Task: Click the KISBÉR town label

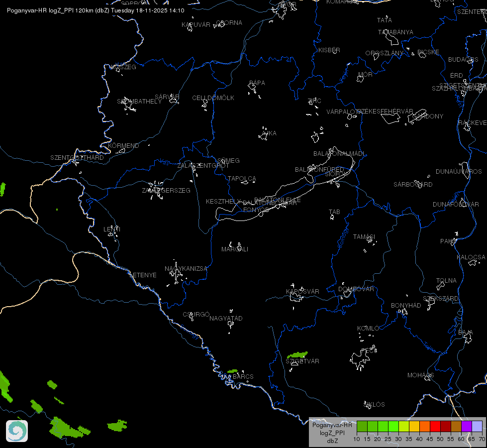Action: click(329, 50)
